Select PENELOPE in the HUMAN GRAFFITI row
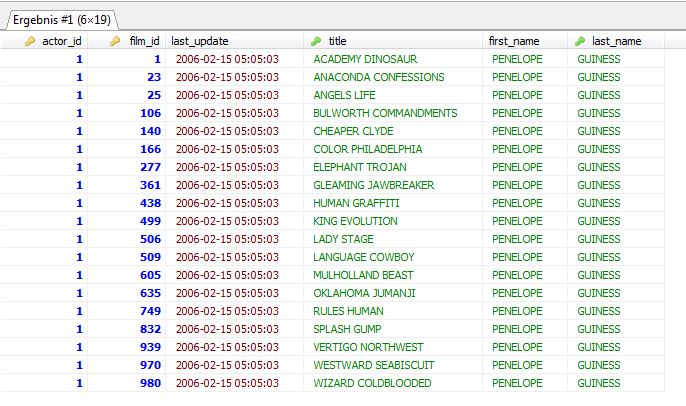Screen dimensions: 686x406 [x=518, y=203]
